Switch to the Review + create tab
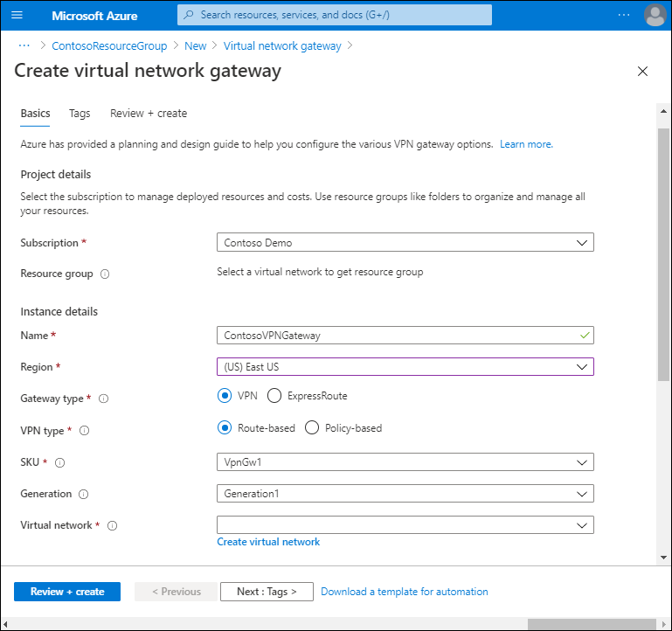This screenshot has height=631, width=672. (x=149, y=114)
